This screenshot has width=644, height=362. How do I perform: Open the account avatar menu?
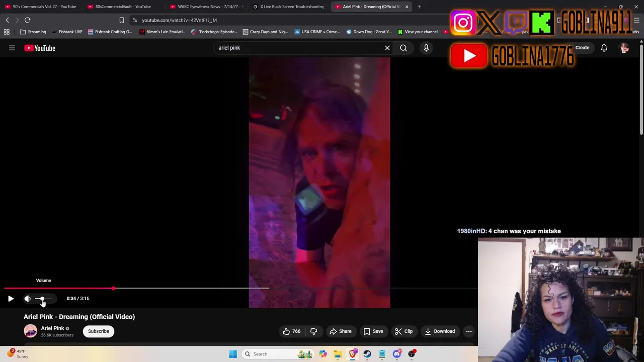point(624,48)
